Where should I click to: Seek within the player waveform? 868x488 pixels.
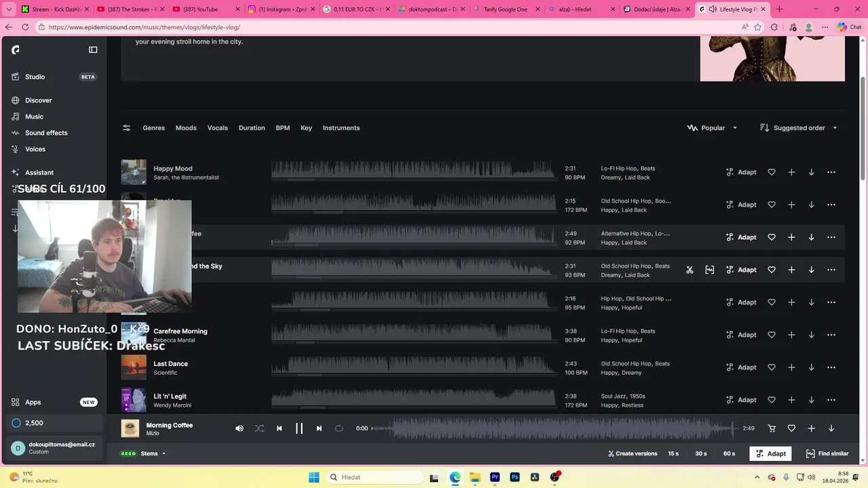point(554,428)
